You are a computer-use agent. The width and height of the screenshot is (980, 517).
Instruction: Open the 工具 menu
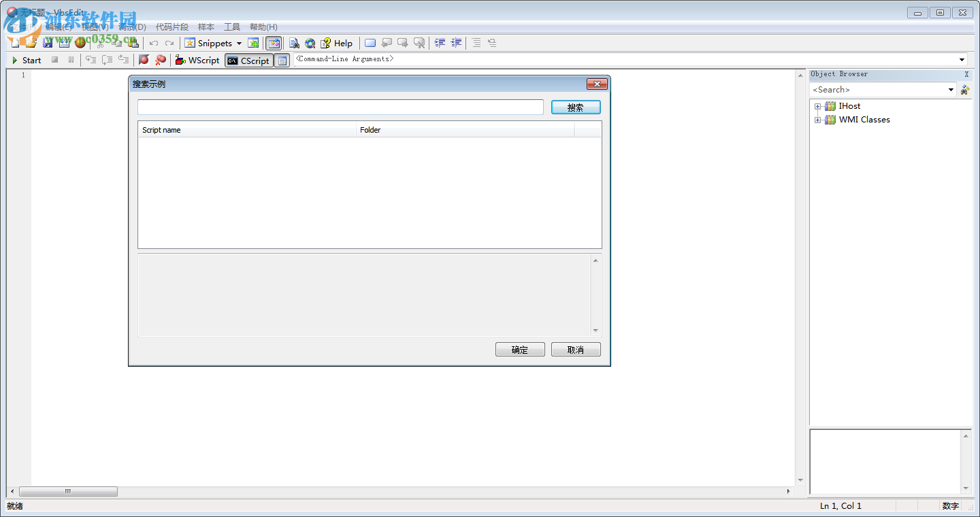[x=232, y=27]
